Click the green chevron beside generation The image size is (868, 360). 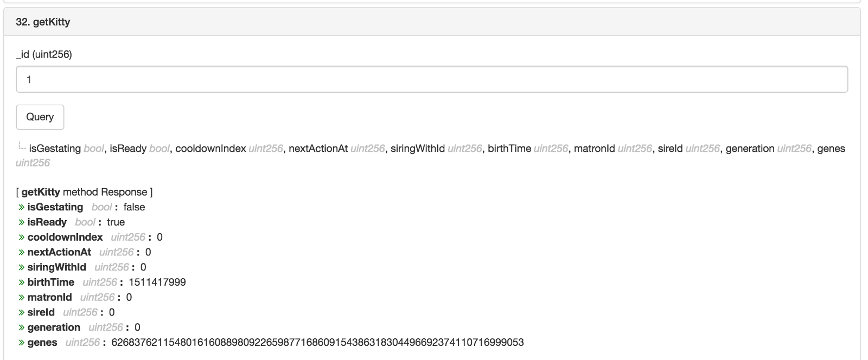(22, 327)
